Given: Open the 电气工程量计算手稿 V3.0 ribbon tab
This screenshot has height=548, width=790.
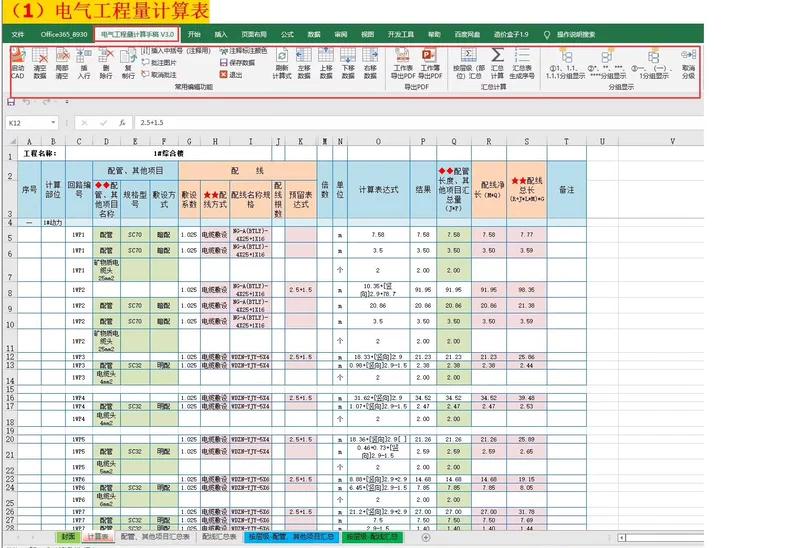Looking at the screenshot, I should tap(138, 33).
